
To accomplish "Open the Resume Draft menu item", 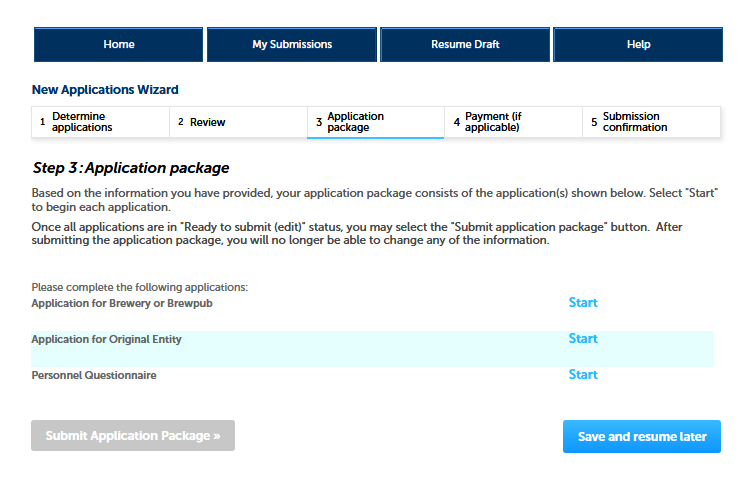I will coord(465,44).
